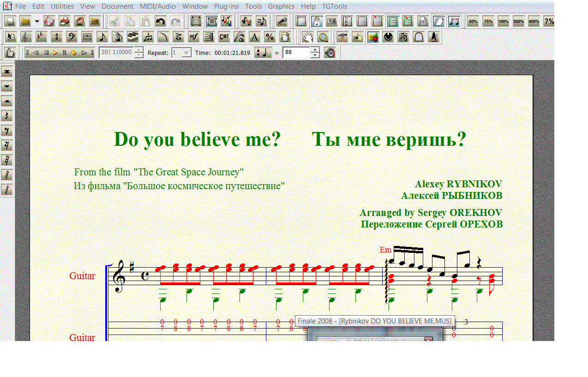
Task: Open the MIDI/Audio menu
Action: tap(158, 6)
